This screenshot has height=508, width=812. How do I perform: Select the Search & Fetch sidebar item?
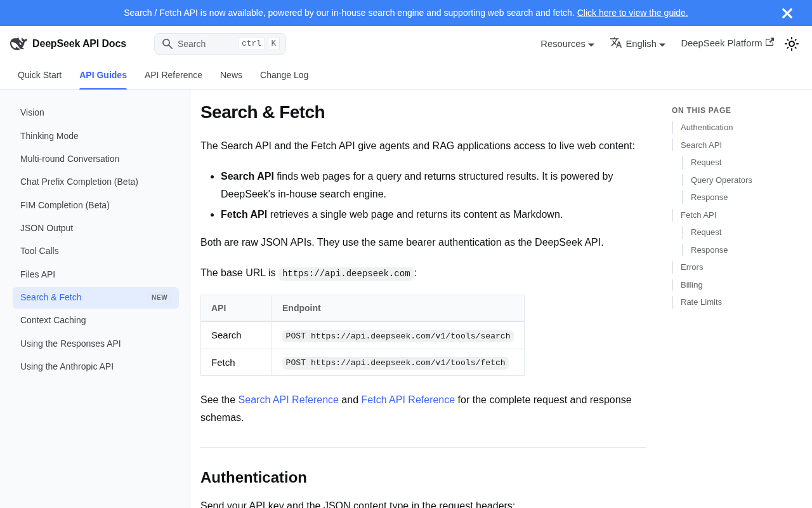[x=96, y=298]
